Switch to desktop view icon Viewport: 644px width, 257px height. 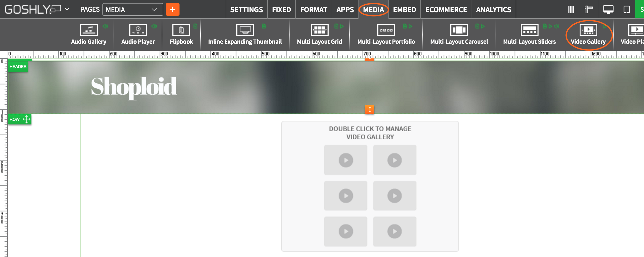click(608, 9)
